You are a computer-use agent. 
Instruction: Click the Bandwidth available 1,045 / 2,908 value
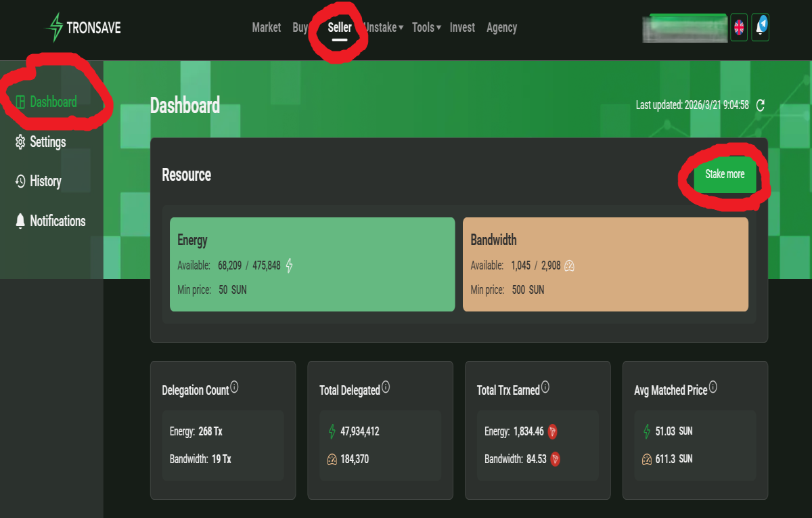pos(536,265)
